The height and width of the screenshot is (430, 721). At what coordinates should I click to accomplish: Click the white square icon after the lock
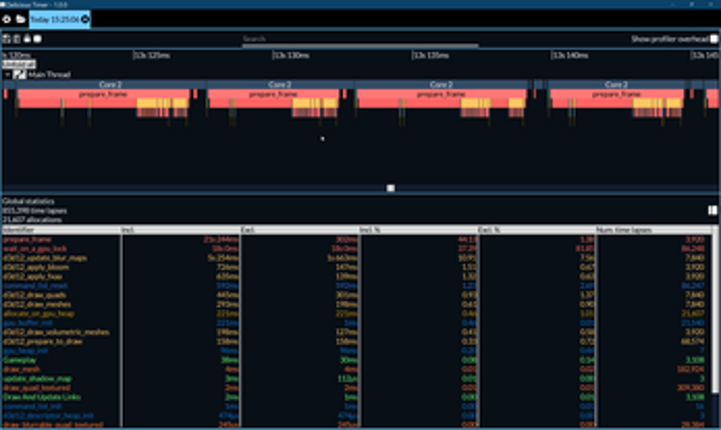(x=37, y=39)
